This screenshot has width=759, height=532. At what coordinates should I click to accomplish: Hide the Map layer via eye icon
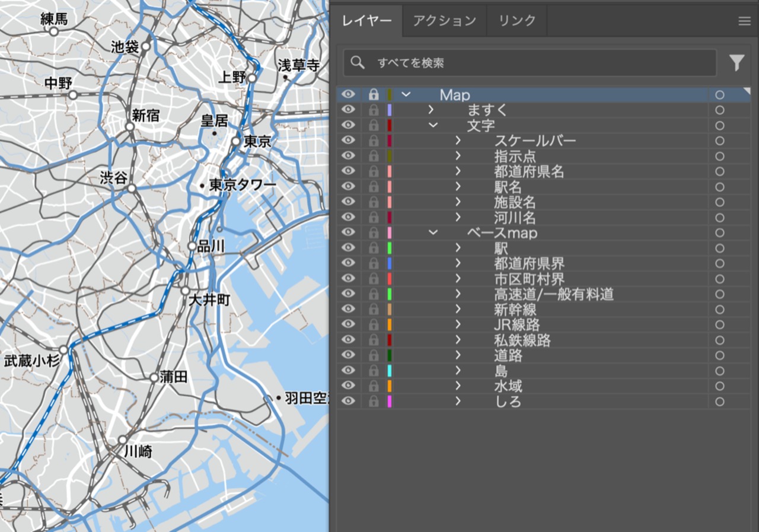(349, 94)
